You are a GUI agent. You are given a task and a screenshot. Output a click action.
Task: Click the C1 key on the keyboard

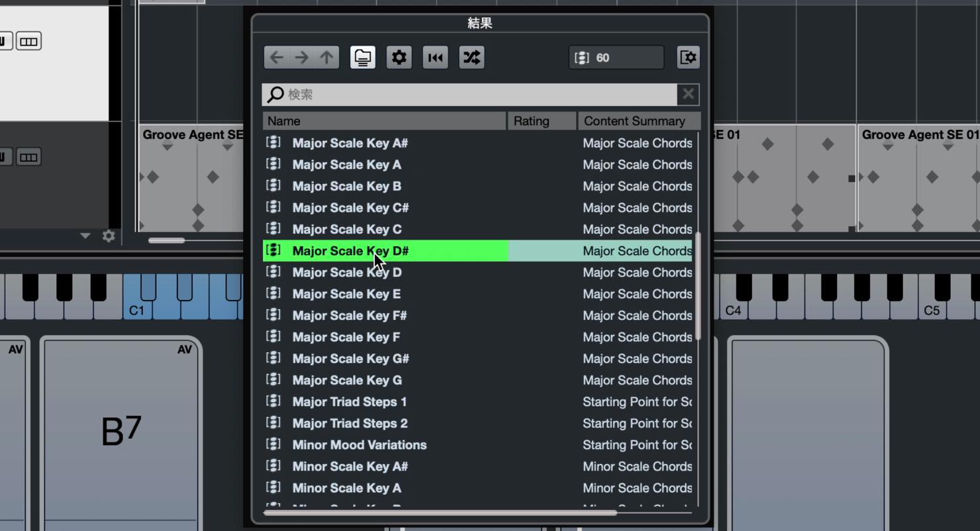tap(136, 310)
